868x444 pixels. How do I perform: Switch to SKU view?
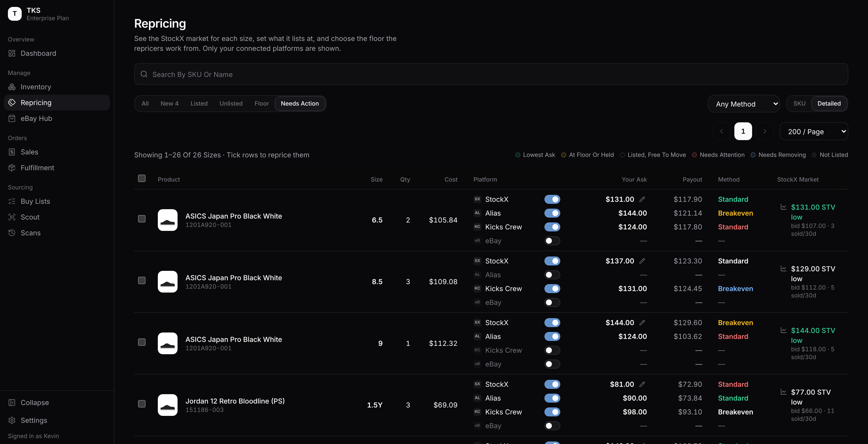coord(799,104)
